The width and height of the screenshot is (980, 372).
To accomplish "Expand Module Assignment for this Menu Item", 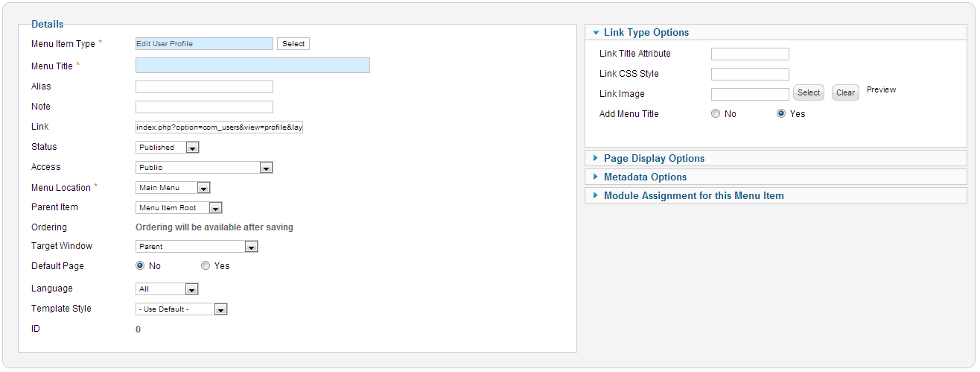I will [693, 195].
